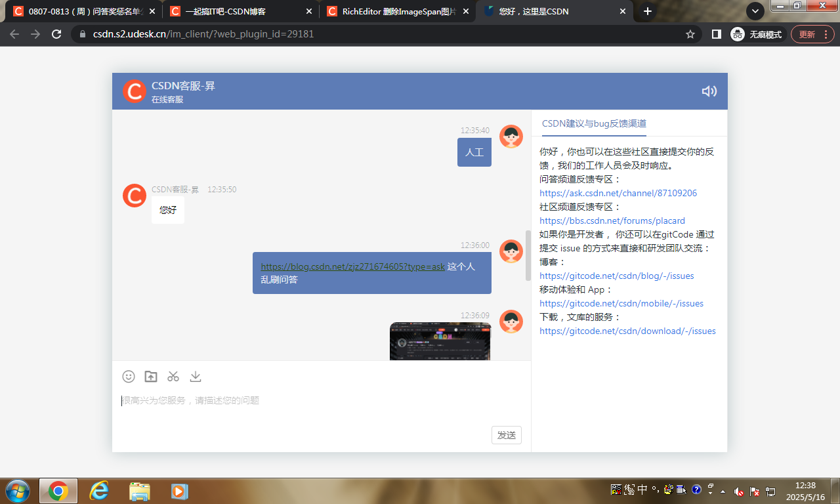Open a new browser tab
The image size is (840, 504).
648,11
